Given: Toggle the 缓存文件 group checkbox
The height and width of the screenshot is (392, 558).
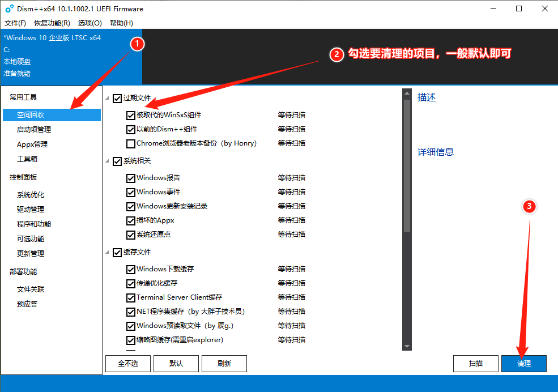Looking at the screenshot, I should click(x=117, y=252).
